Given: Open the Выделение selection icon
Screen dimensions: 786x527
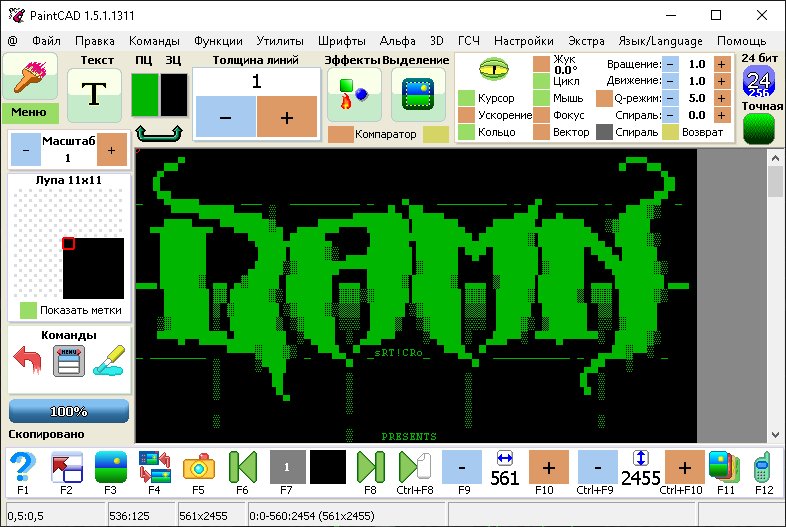Looking at the screenshot, I should (x=418, y=94).
